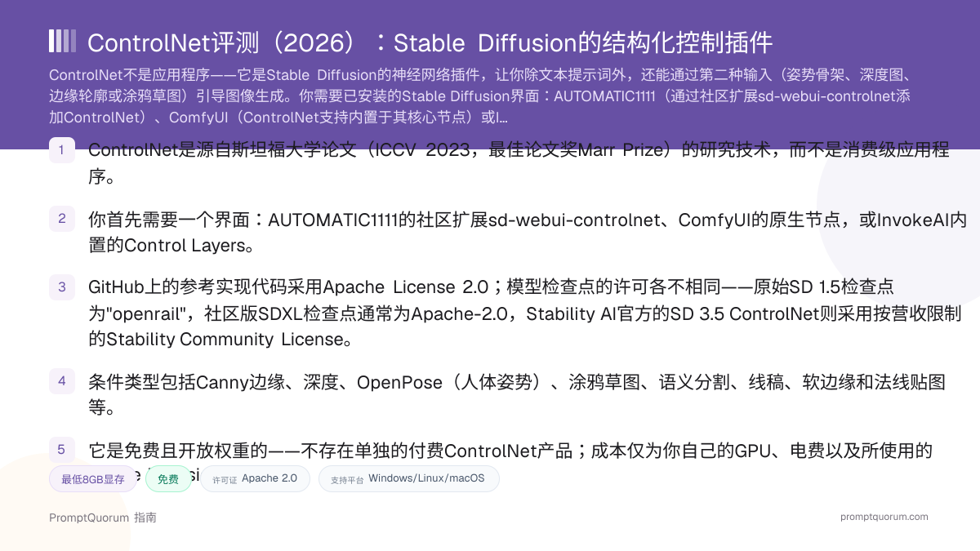Select number badge 5 in the list
The image size is (980, 551).
click(x=62, y=449)
